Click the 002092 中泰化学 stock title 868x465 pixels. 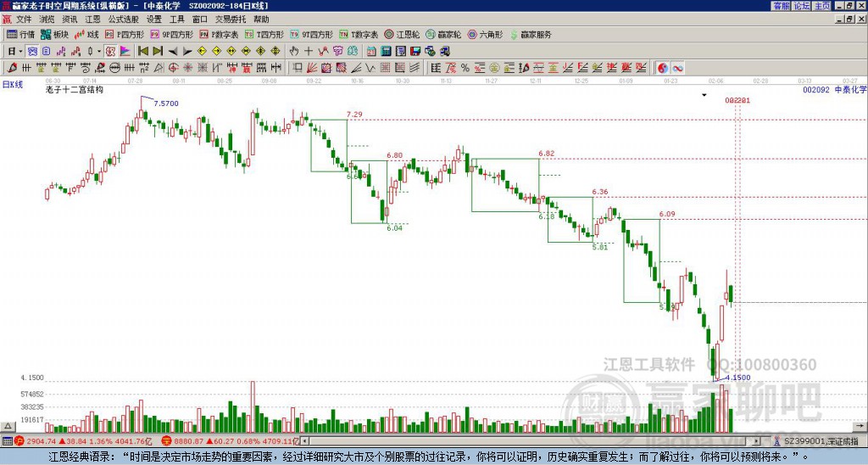pyautogui.click(x=835, y=89)
